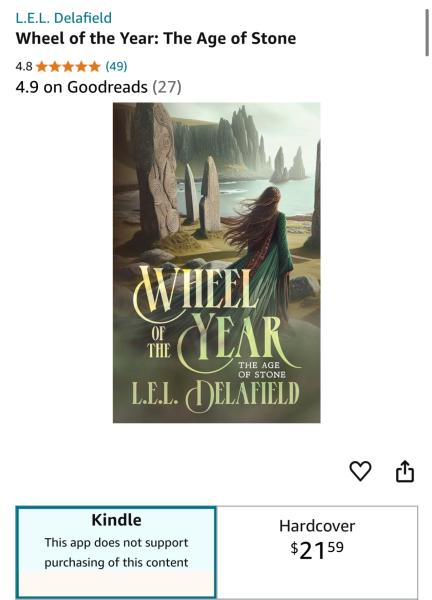Image resolution: width=432 pixels, height=600 pixels.
Task: Select the Kindle format option
Action: pyautogui.click(x=116, y=552)
